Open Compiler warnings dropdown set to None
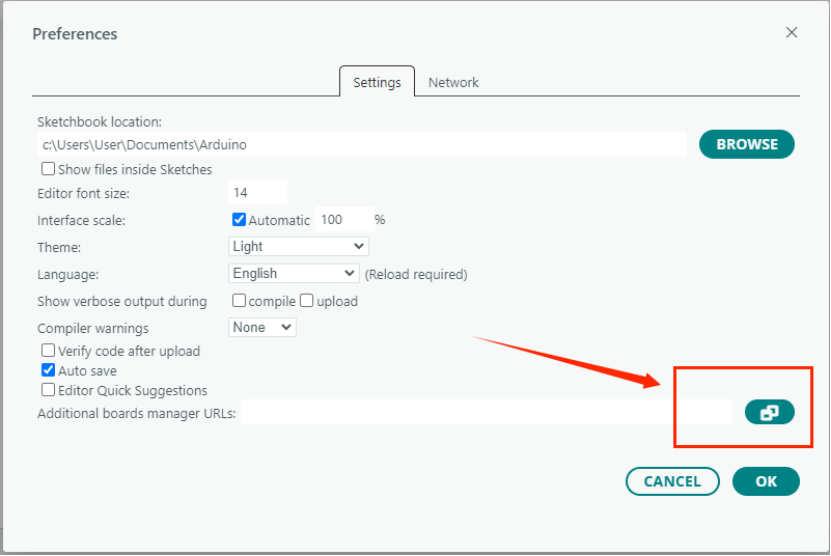Image resolution: width=831 pixels, height=556 pixels. coord(262,327)
